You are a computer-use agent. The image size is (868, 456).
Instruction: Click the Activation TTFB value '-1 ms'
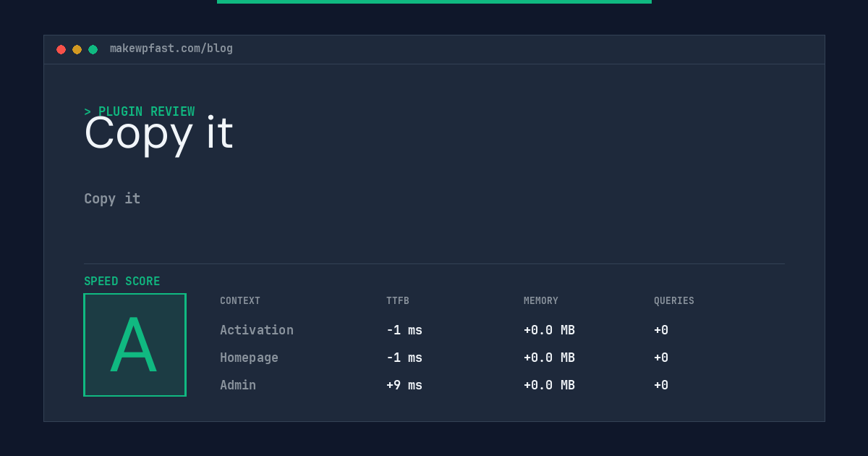pos(404,330)
